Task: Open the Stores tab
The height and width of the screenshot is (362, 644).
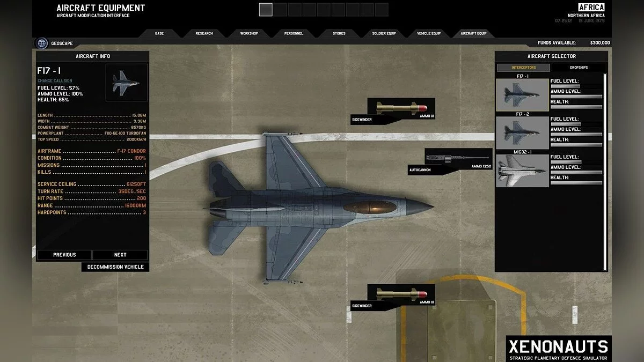Action: click(x=339, y=33)
